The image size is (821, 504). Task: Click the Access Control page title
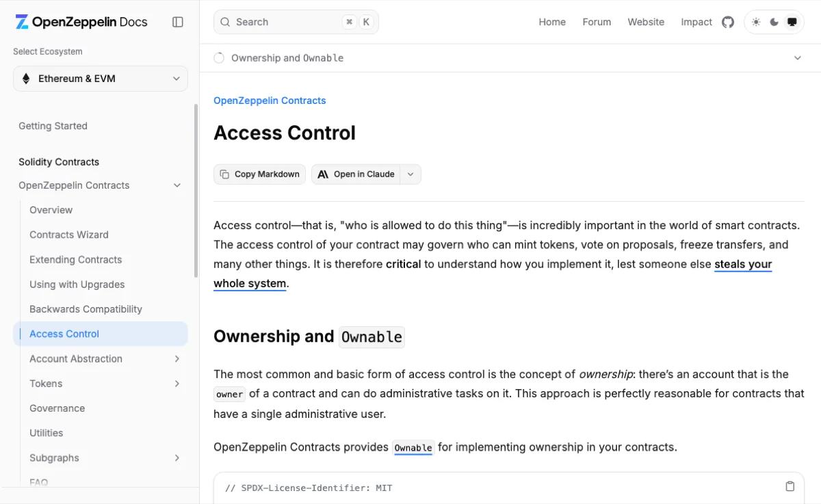tap(285, 133)
